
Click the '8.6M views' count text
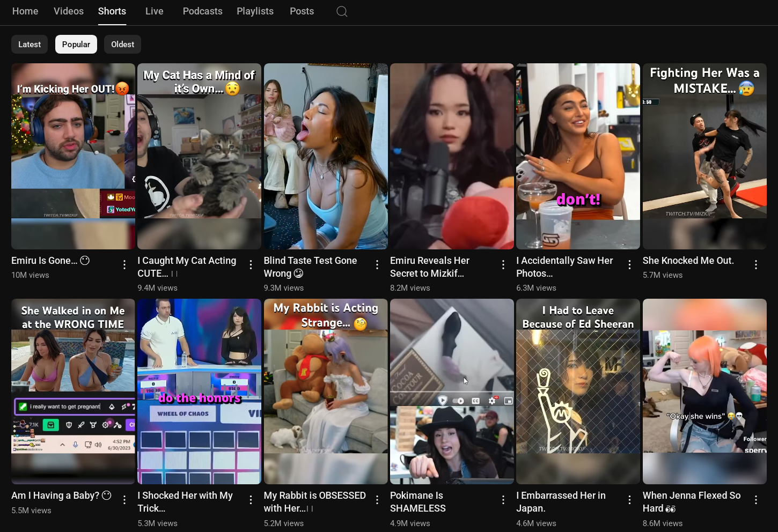click(x=663, y=523)
